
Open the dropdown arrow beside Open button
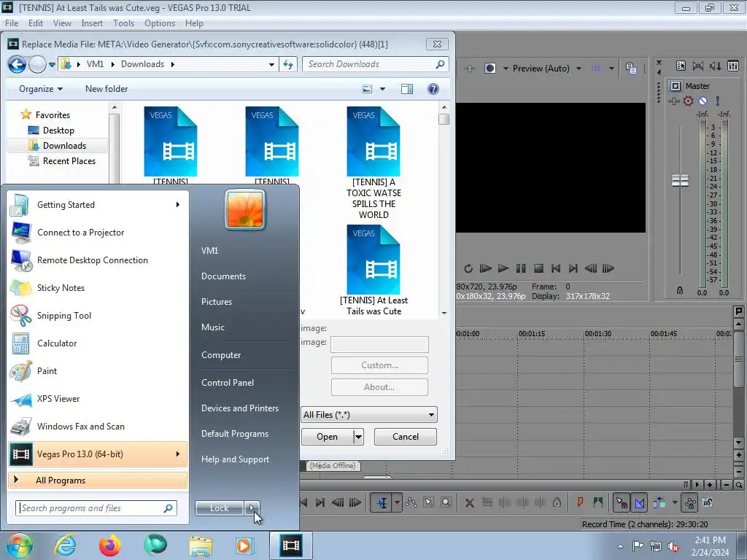click(358, 437)
